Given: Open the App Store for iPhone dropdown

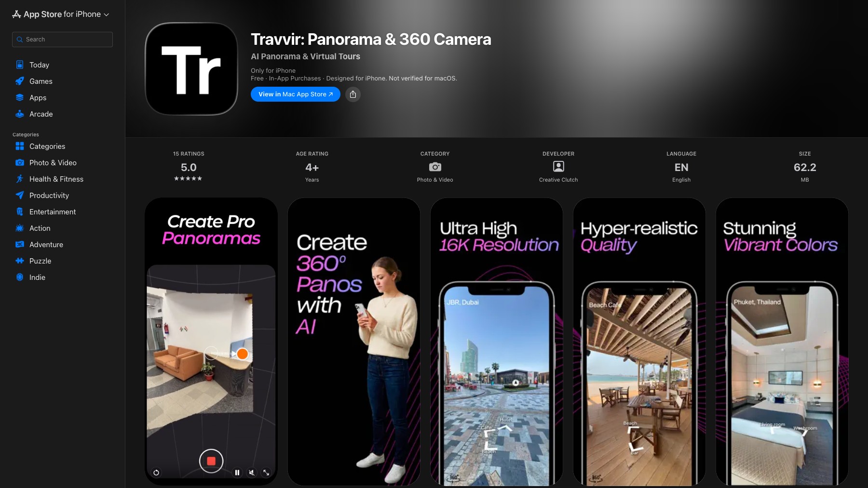Looking at the screenshot, I should click(x=61, y=14).
